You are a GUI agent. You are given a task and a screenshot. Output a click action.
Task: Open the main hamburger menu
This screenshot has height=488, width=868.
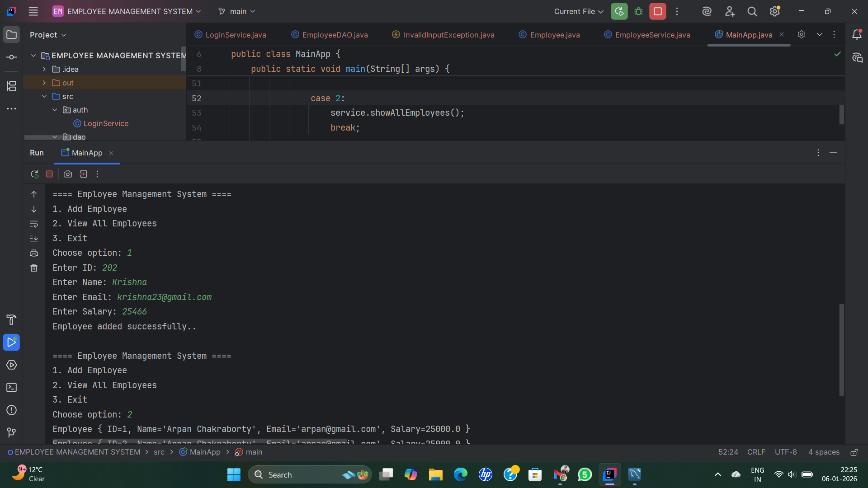point(33,11)
